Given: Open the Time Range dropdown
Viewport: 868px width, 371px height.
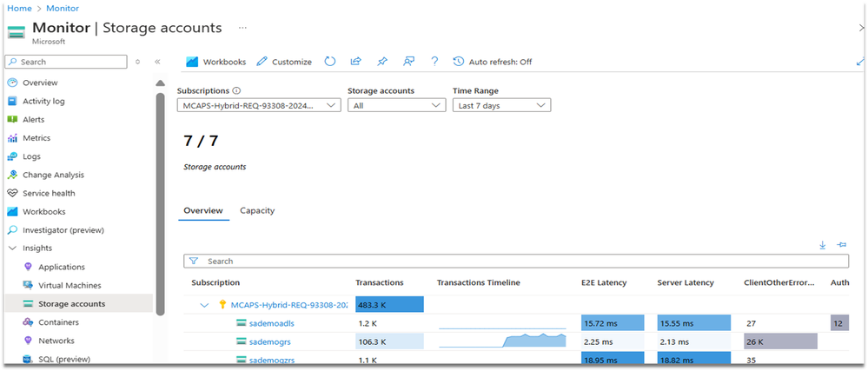Looking at the screenshot, I should pyautogui.click(x=501, y=105).
